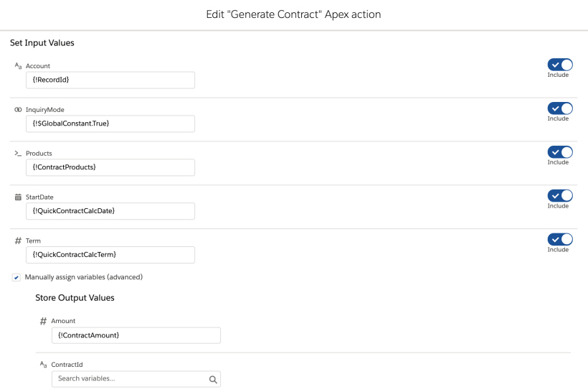Click the Amount number hash icon
Viewport: 588px width, 392px height.
44,321
